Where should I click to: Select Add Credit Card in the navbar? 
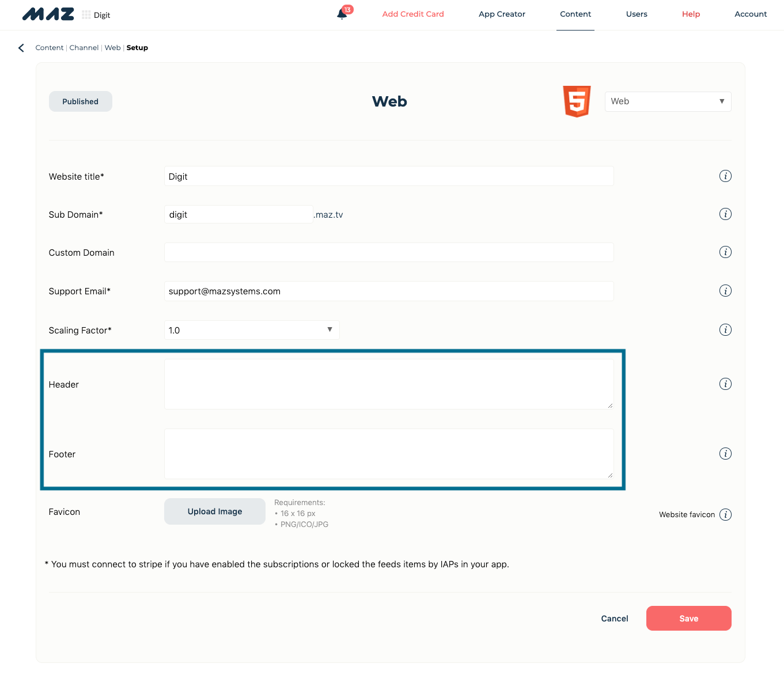pyautogui.click(x=413, y=14)
